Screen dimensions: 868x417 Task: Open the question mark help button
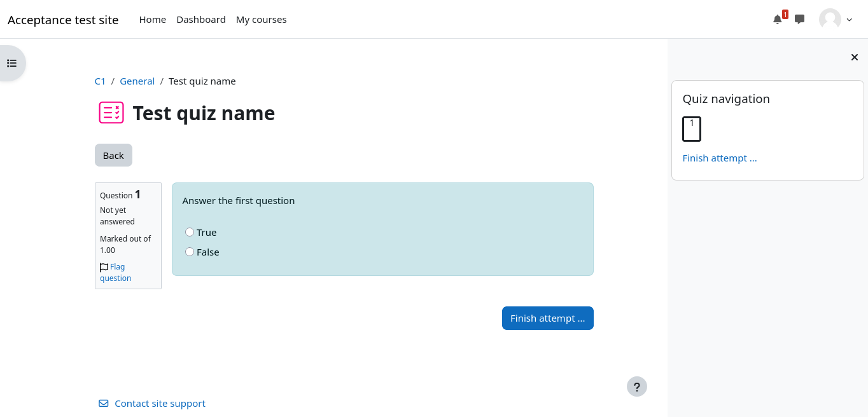[636, 386]
